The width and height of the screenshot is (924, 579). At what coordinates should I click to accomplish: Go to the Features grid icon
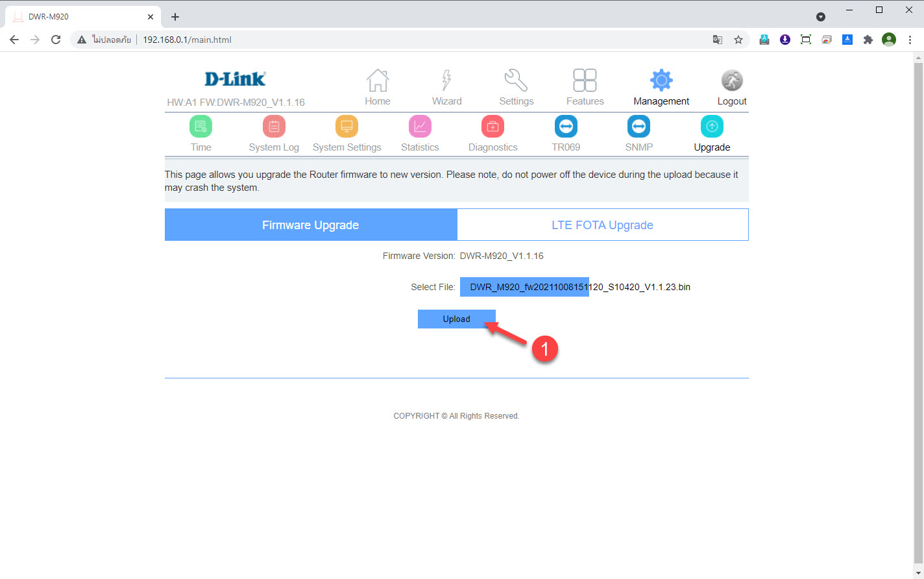click(x=585, y=80)
